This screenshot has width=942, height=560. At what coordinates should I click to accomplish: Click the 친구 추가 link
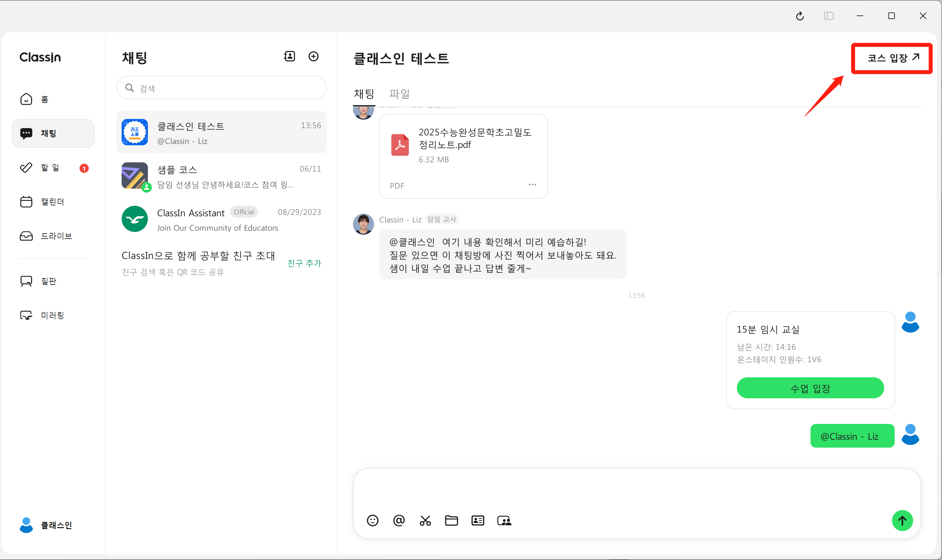pyautogui.click(x=304, y=263)
